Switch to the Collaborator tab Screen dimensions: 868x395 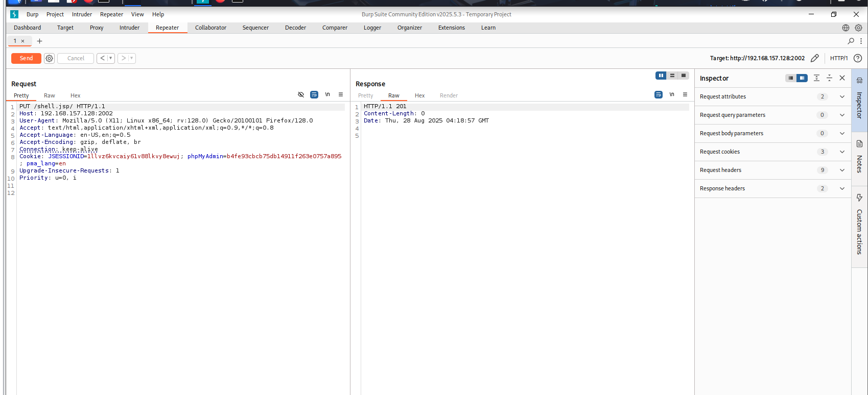point(210,28)
